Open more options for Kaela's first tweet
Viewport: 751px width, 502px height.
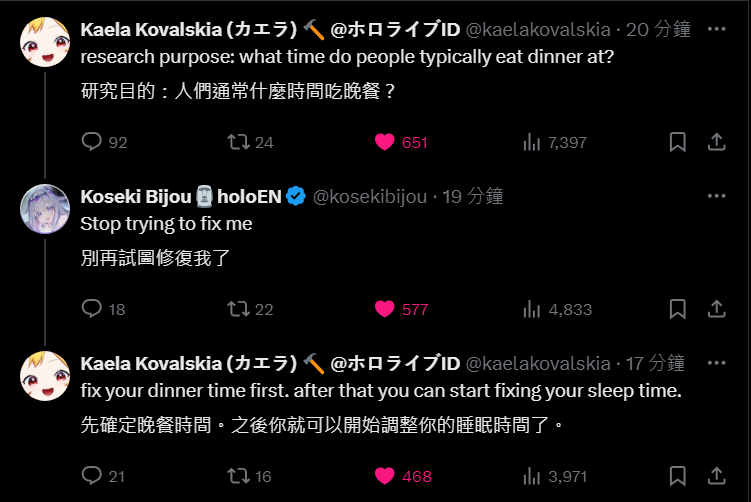click(x=716, y=29)
